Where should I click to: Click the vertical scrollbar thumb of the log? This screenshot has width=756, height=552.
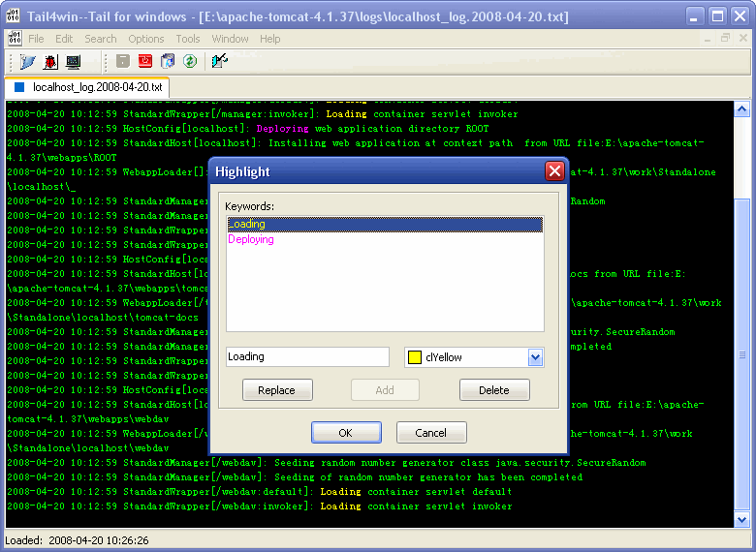click(741, 355)
